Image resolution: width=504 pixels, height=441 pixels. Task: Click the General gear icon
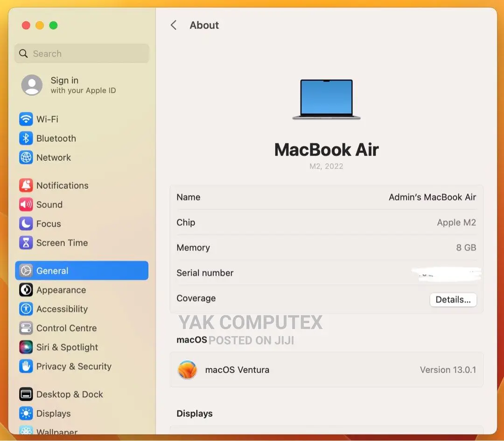pos(26,271)
